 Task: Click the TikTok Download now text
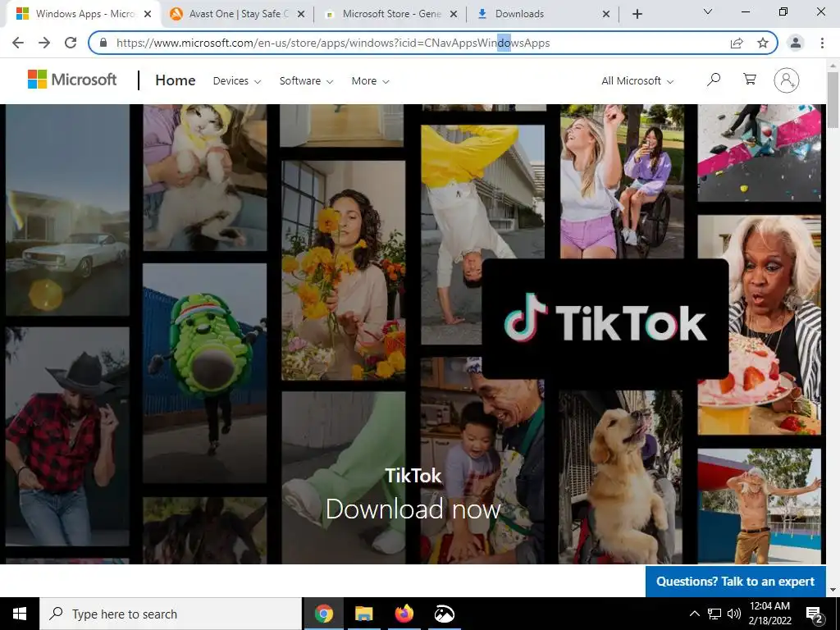(413, 509)
